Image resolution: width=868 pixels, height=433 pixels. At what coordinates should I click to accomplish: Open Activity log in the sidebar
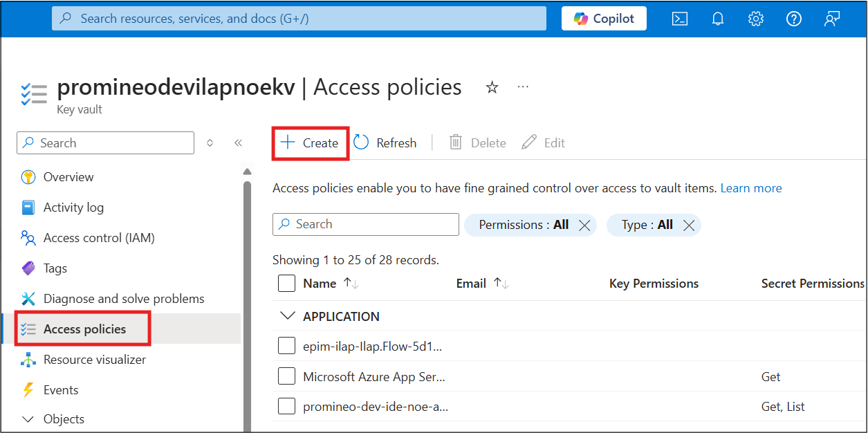(x=73, y=208)
